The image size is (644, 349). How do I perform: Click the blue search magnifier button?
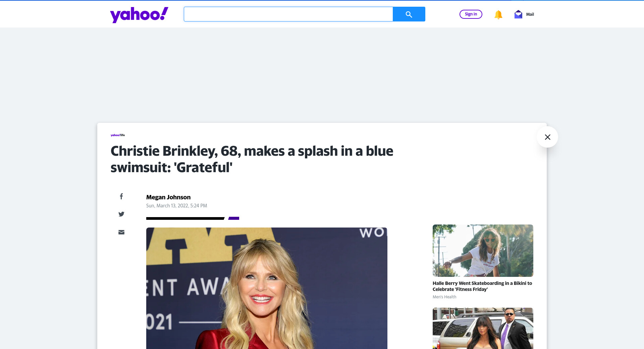tap(409, 14)
